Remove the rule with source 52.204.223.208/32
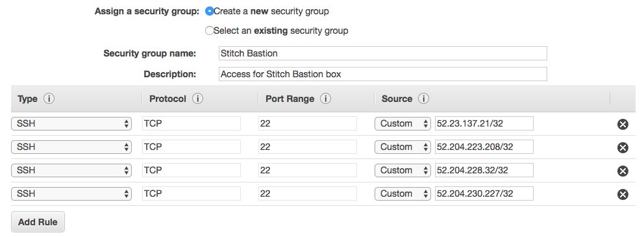This screenshot has height=237, width=644. click(623, 147)
